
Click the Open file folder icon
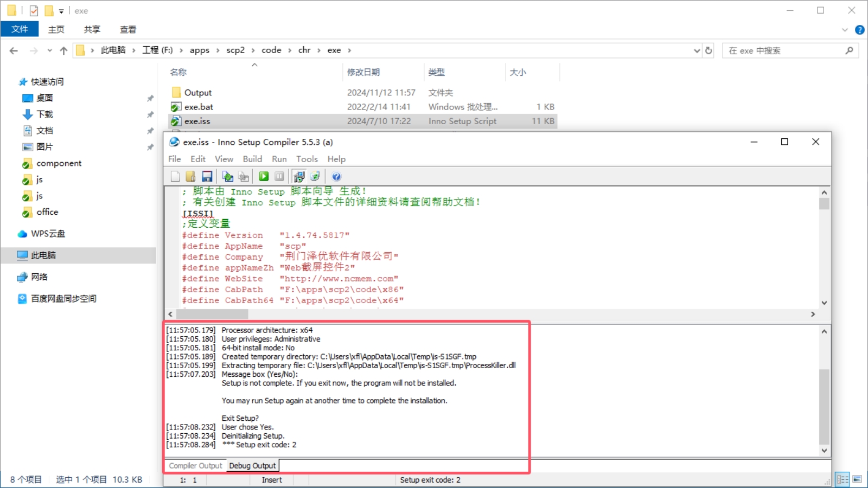190,176
